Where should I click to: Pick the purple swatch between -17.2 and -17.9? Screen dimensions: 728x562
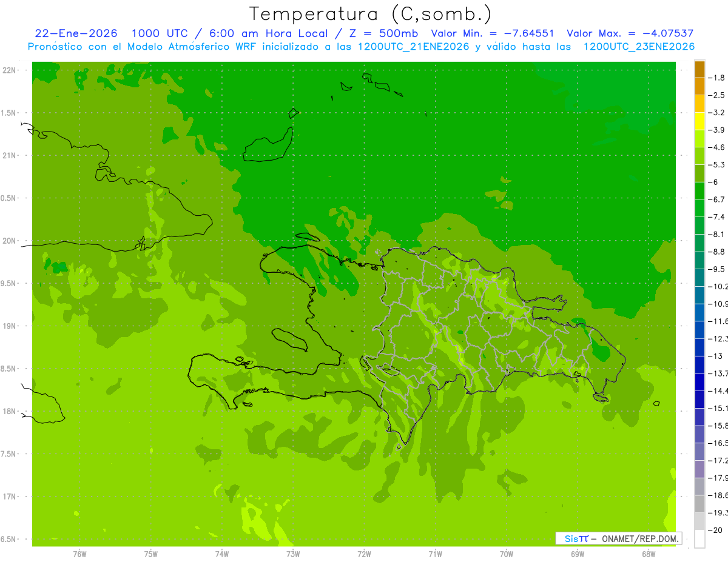[699, 469]
